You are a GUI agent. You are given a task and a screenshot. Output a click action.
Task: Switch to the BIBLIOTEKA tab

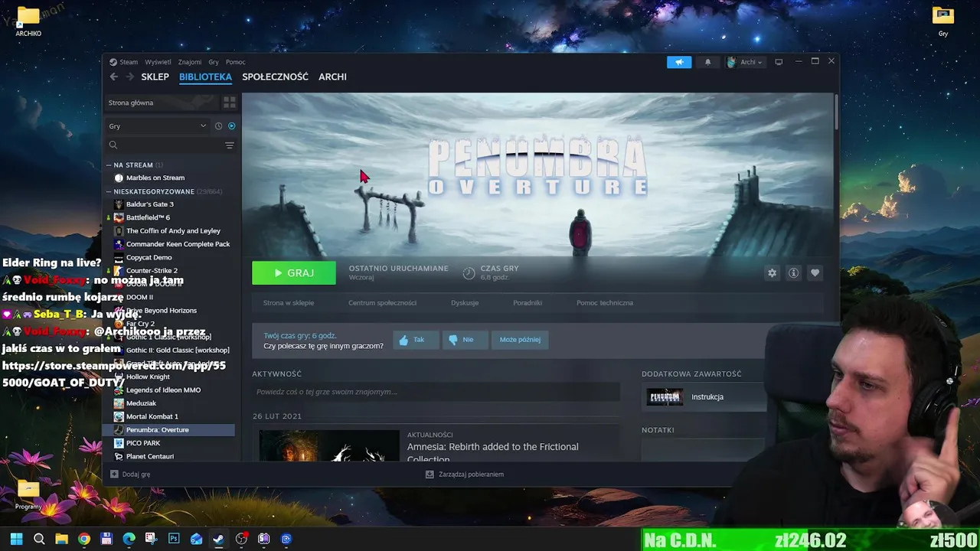click(x=205, y=77)
